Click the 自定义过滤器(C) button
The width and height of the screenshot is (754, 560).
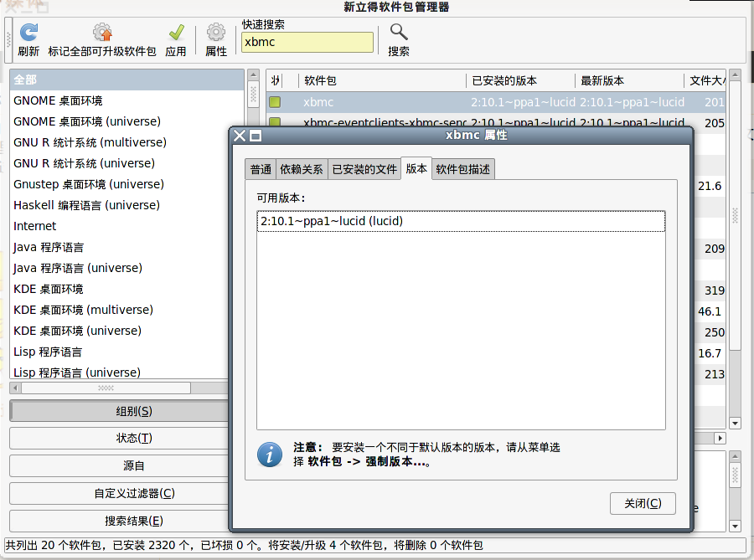click(119, 493)
